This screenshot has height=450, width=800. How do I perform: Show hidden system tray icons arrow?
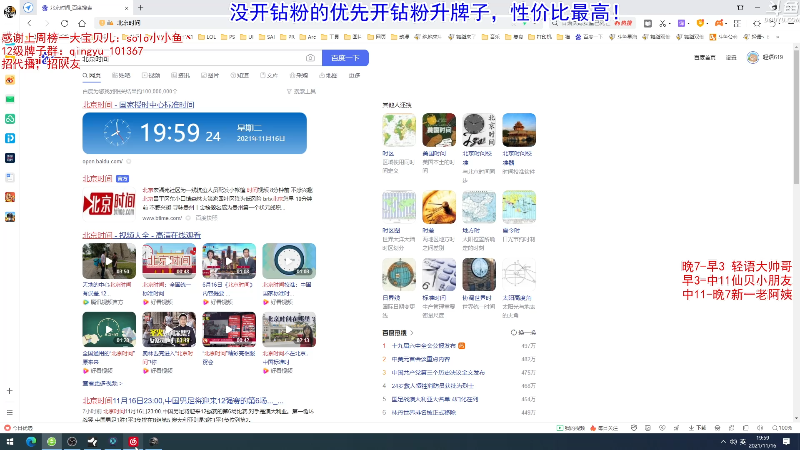723,441
